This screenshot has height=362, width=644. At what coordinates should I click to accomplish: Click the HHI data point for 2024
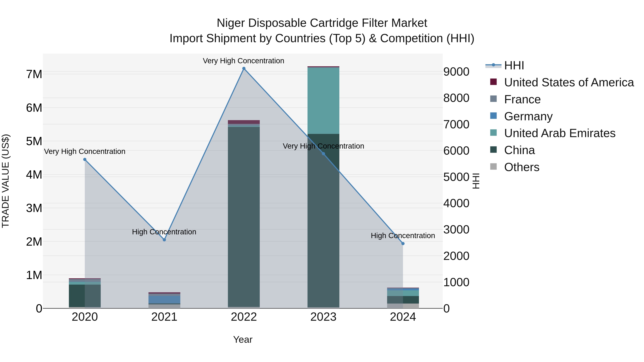(403, 244)
